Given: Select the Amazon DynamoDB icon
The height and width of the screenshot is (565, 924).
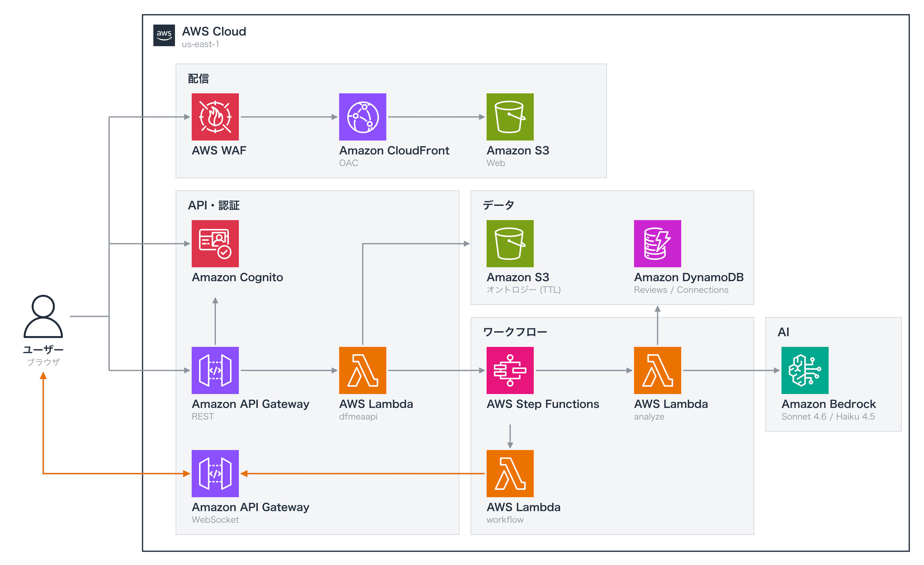Looking at the screenshot, I should pyautogui.click(x=657, y=244).
